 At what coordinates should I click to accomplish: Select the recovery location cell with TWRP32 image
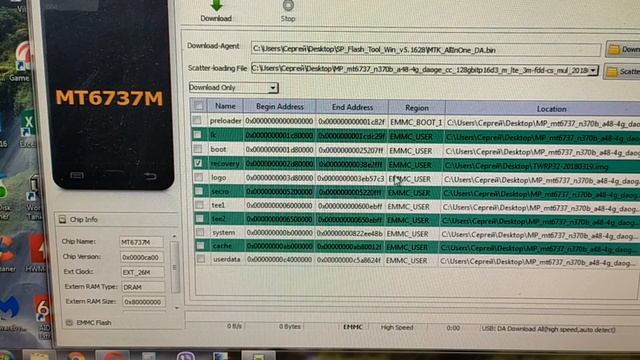pos(542,166)
